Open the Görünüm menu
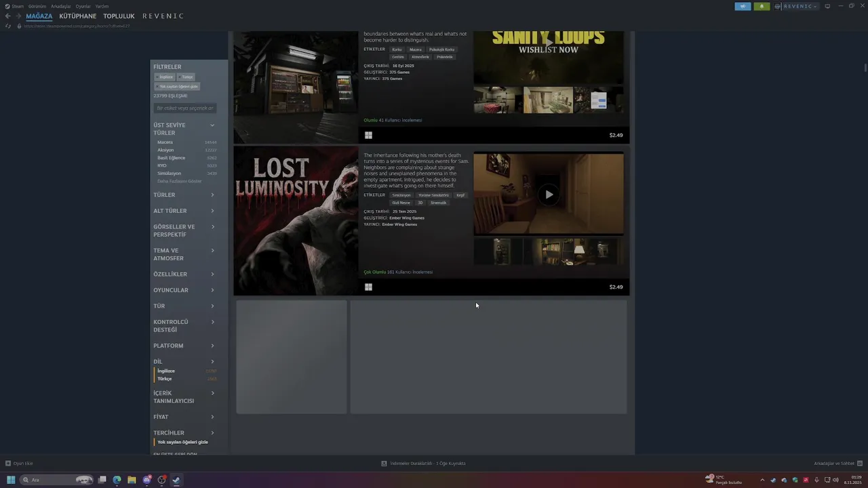Image resolution: width=868 pixels, height=488 pixels. 37,6
